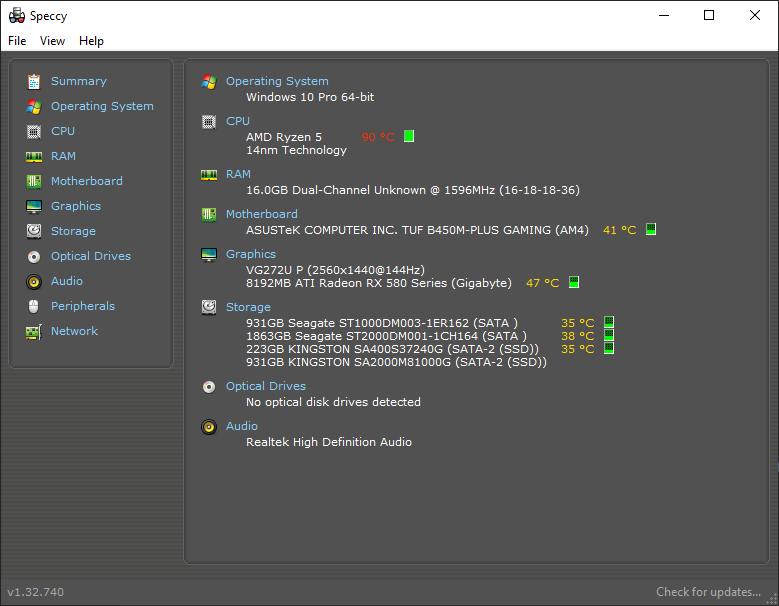Click the Network card icon in sidebar
This screenshot has height=606, width=779.
(34, 331)
